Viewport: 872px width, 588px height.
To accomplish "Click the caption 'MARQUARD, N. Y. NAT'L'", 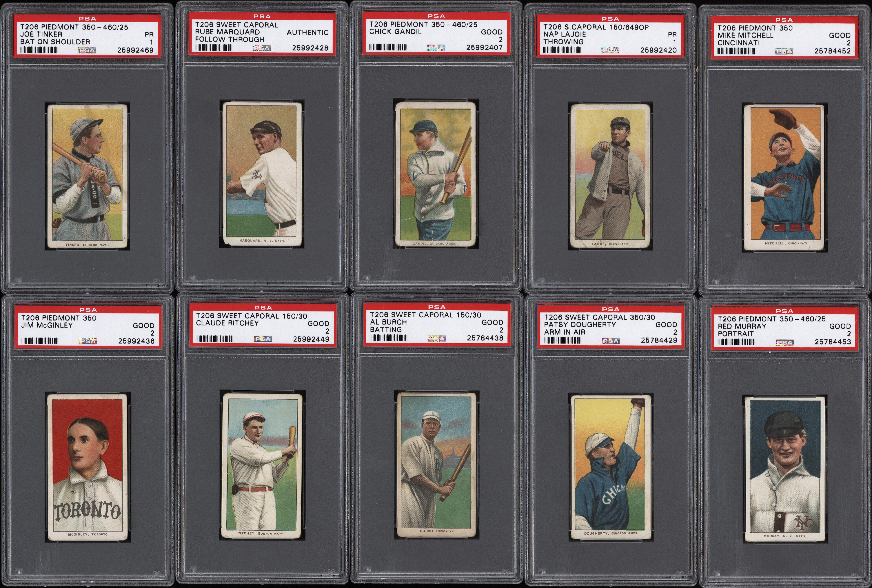I will 262,241.
